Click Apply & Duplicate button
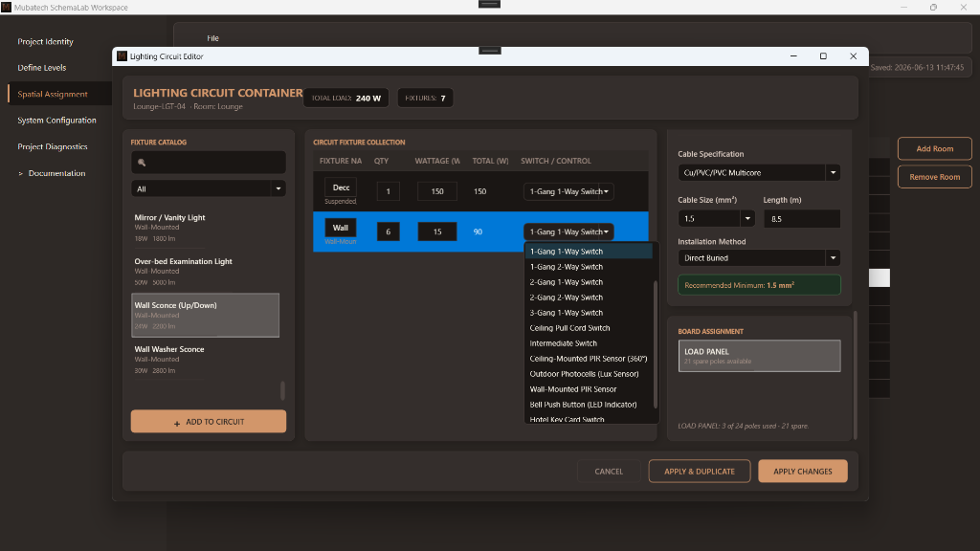This screenshot has height=551, width=980. coord(700,472)
